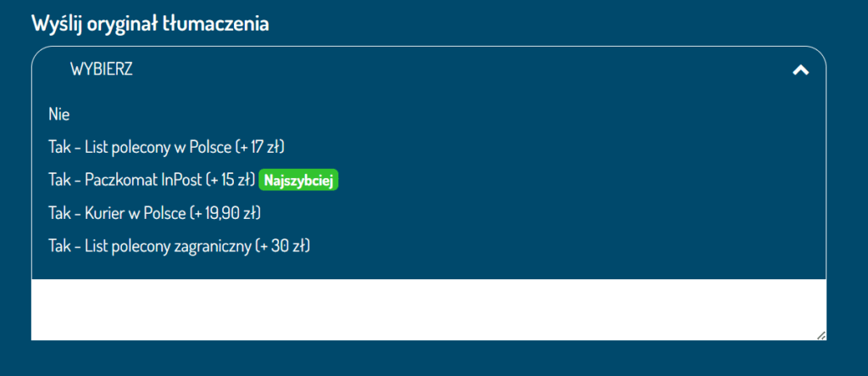Click the word "zagraniczny" in the list

pyautogui.click(x=216, y=246)
